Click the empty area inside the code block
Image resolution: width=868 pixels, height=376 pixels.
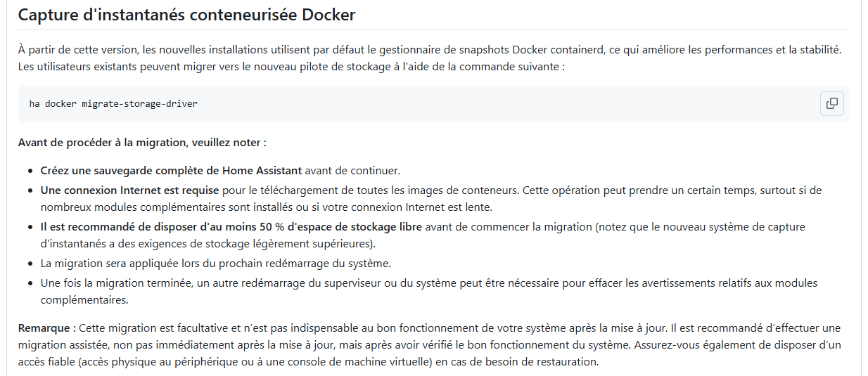point(492,104)
